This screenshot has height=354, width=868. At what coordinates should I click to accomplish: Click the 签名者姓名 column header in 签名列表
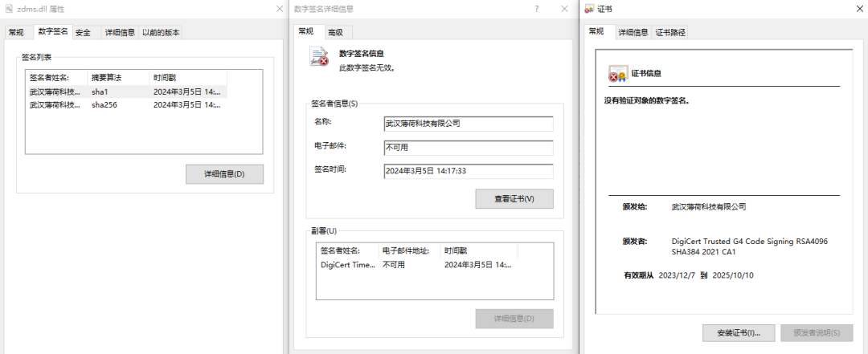tap(56, 78)
